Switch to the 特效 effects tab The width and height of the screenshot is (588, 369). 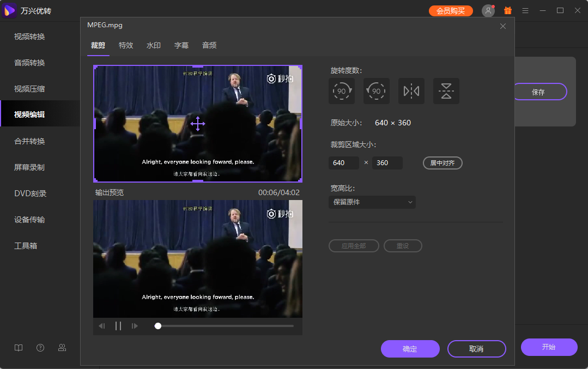[126, 45]
